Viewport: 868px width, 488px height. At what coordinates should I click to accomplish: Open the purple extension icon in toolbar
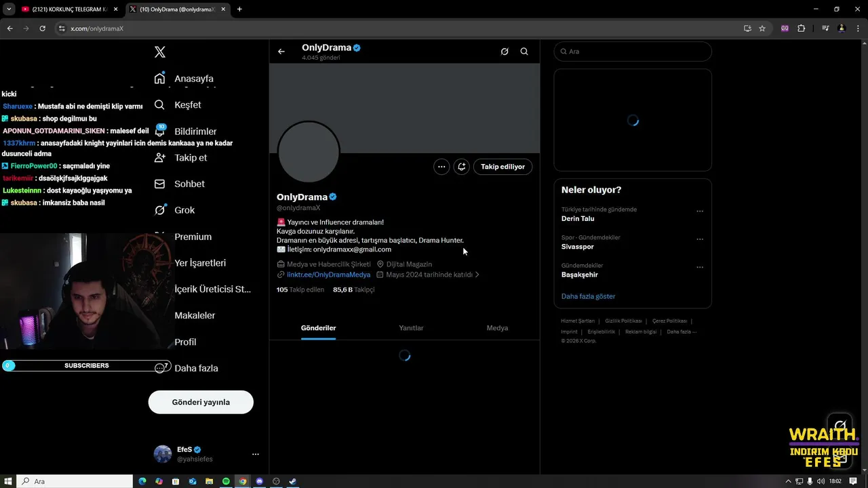(x=785, y=28)
